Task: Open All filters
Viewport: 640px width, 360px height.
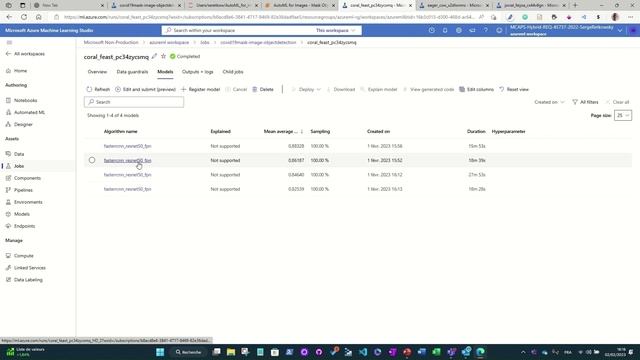Action: [585, 102]
